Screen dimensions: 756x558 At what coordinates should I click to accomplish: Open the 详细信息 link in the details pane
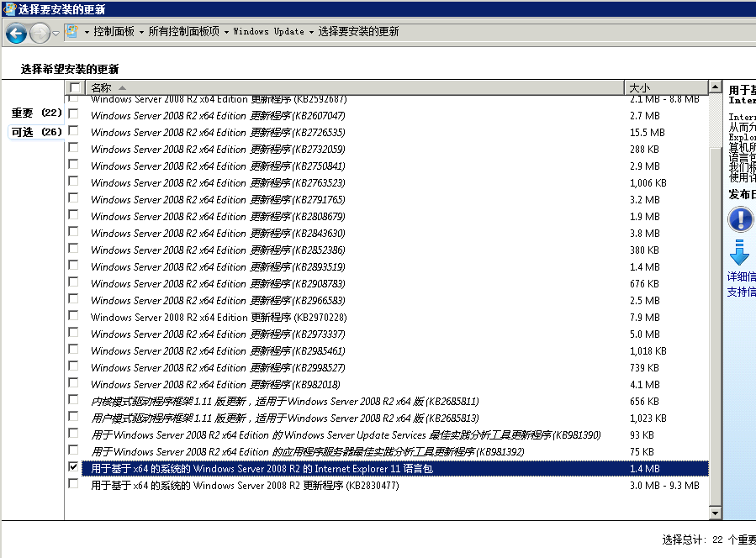tap(742, 276)
